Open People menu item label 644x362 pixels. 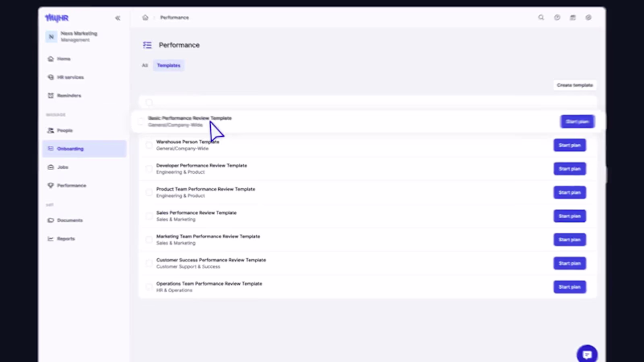(65, 130)
